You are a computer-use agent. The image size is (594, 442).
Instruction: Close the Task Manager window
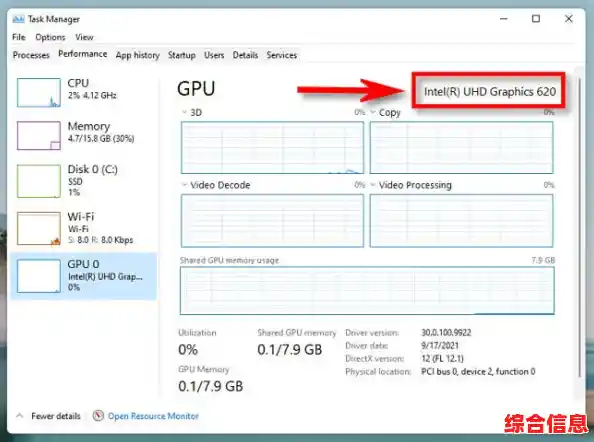tap(568, 19)
